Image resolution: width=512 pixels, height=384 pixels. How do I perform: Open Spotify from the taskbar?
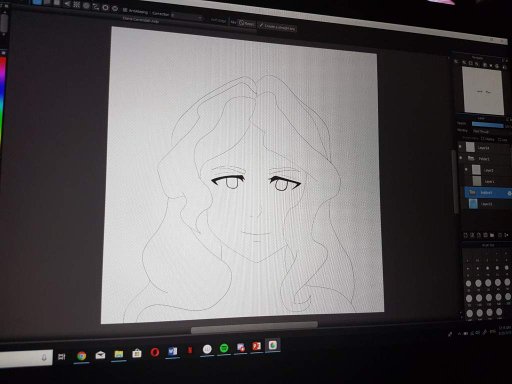[224, 348]
